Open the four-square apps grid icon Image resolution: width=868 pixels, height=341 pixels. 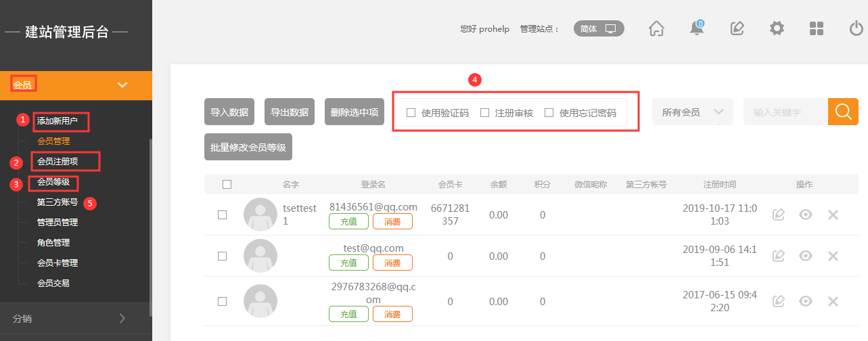coord(817,28)
